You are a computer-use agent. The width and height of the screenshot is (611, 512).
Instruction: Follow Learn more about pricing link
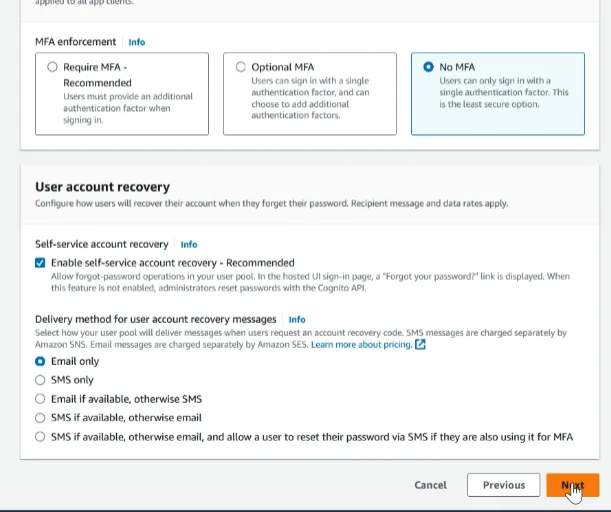(361, 344)
